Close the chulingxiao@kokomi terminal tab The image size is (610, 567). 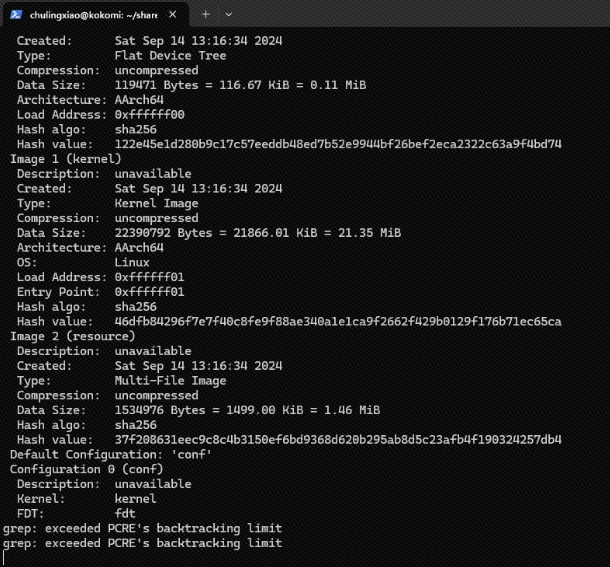tap(173, 15)
